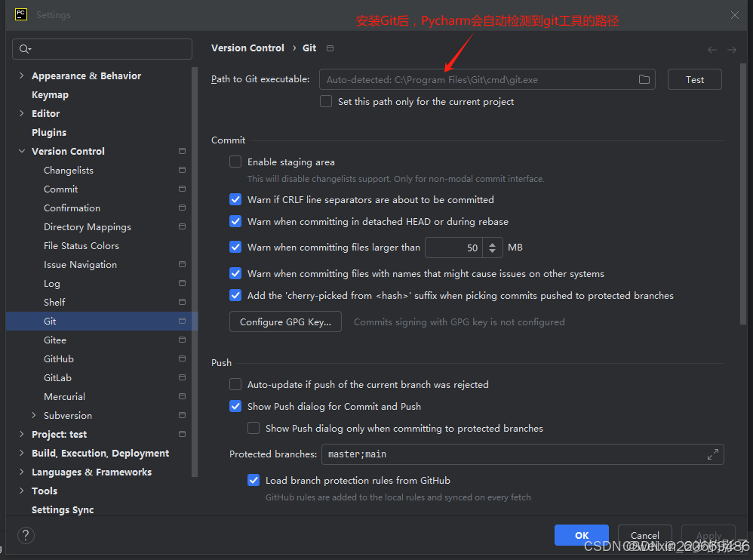Click the PyCharm logo icon in title bar

coord(21,14)
